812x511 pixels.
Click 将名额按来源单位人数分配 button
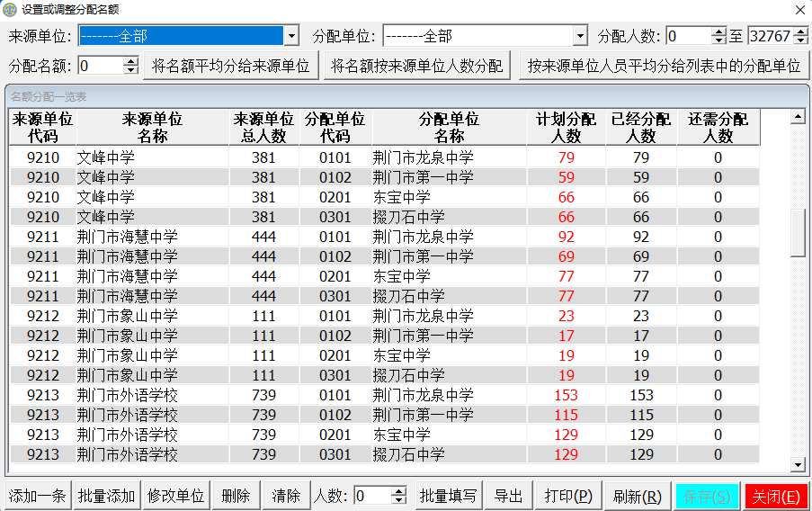pyautogui.click(x=417, y=66)
